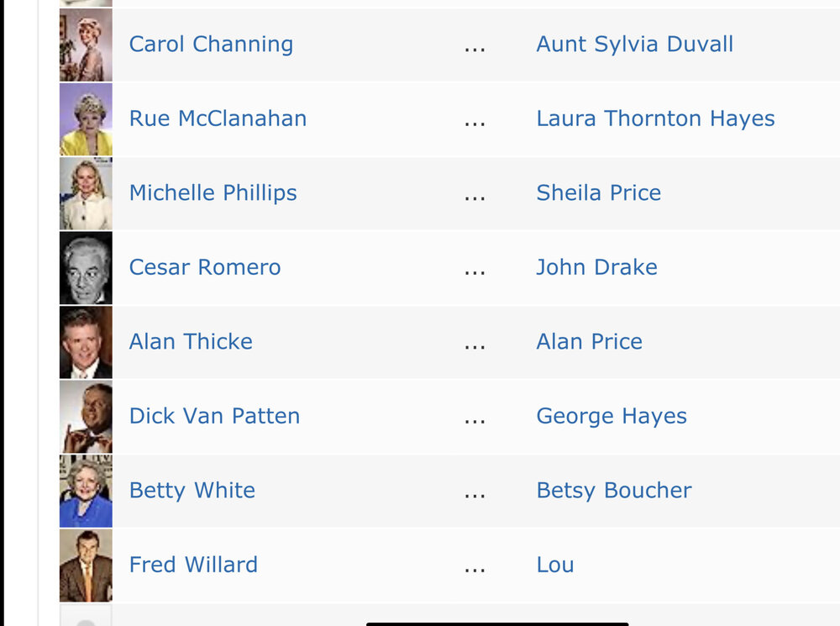Click Carol Channing's headshot thumbnail
The width and height of the screenshot is (840, 626).
coord(86,45)
